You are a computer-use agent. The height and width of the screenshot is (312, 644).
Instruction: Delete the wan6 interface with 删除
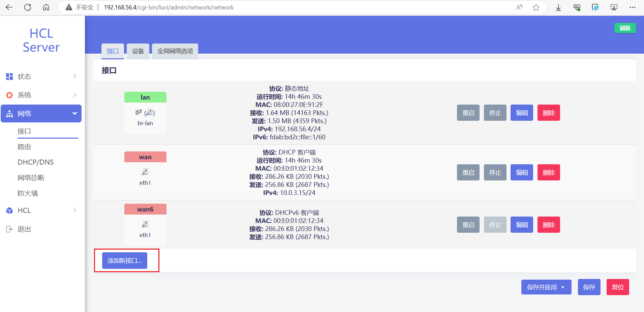548,224
